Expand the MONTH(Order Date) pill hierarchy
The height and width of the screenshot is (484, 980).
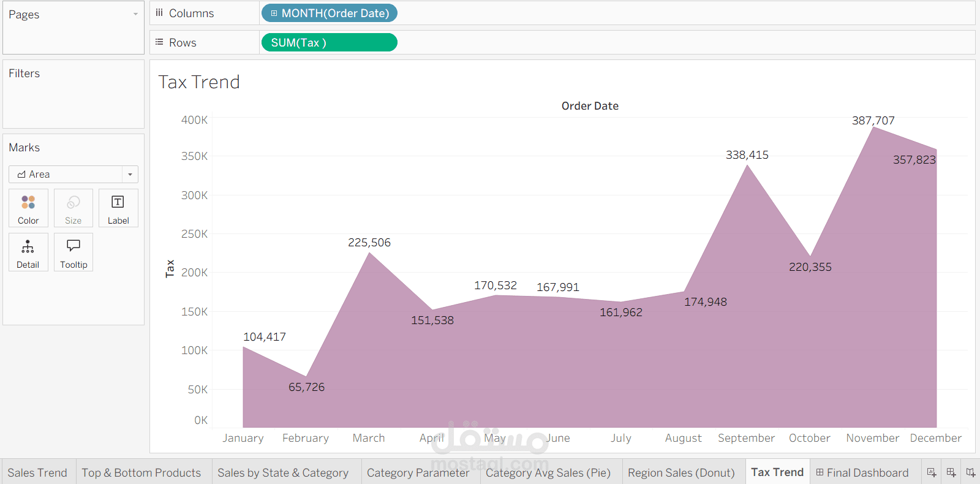pos(274,13)
